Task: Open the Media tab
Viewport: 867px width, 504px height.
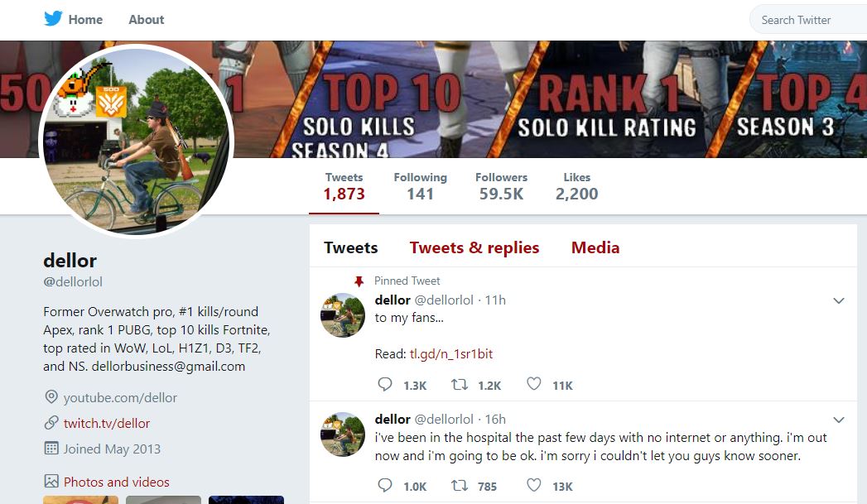Action: [595, 247]
